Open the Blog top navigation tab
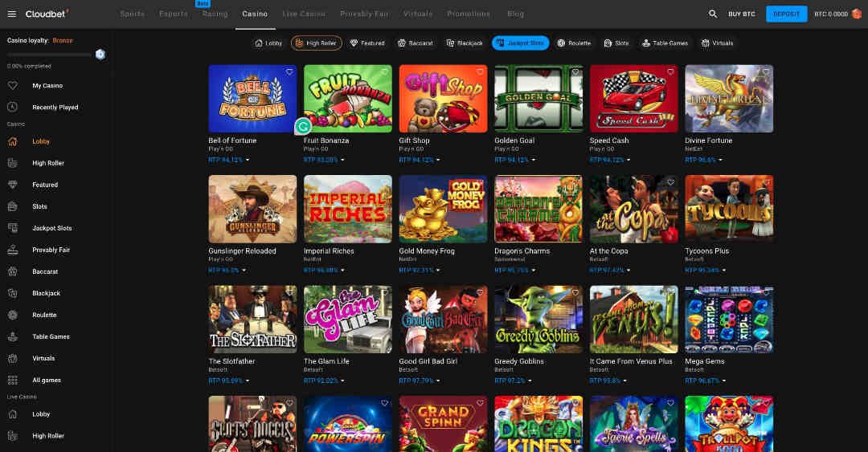The width and height of the screenshot is (868, 452). pyautogui.click(x=515, y=14)
